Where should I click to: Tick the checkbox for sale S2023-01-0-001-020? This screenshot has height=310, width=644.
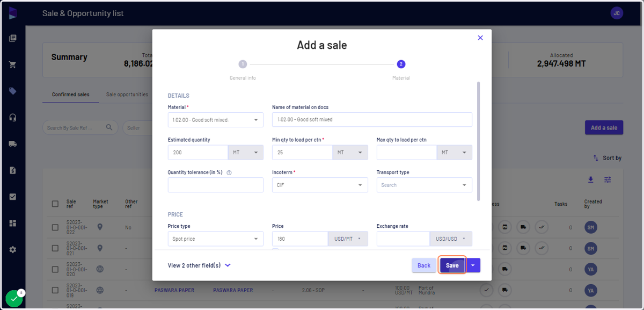[55, 269]
